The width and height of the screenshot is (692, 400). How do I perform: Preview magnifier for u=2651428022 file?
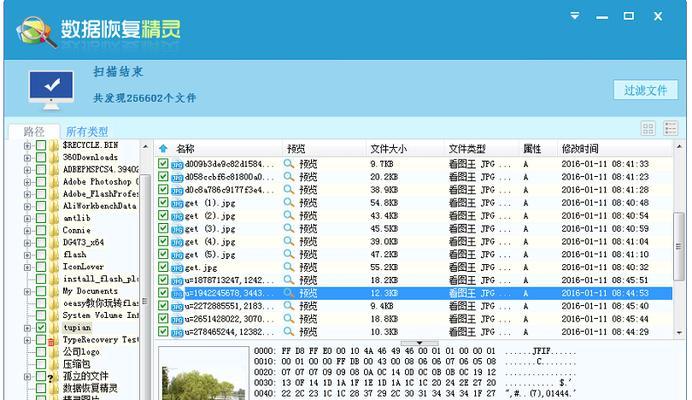coord(289,319)
